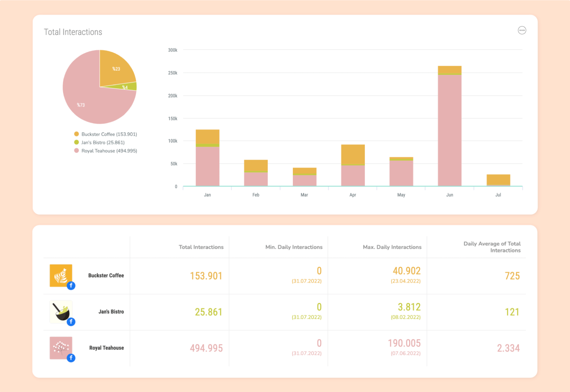Select the Daily Average of Total Interactions header

pos(492,247)
